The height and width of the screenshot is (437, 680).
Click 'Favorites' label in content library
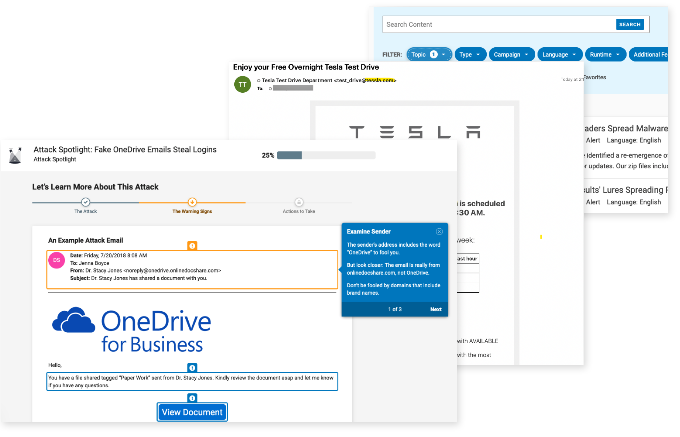click(595, 77)
